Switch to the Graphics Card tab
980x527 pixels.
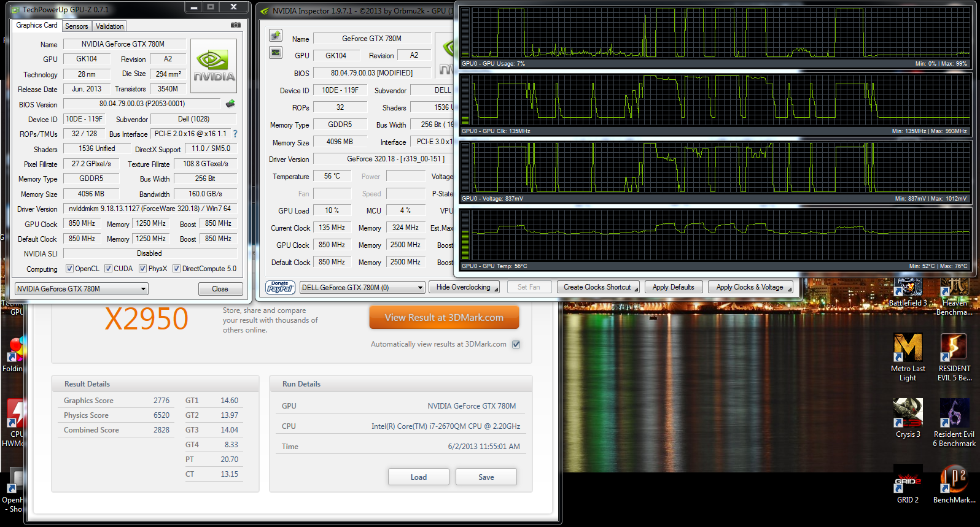[x=37, y=25]
